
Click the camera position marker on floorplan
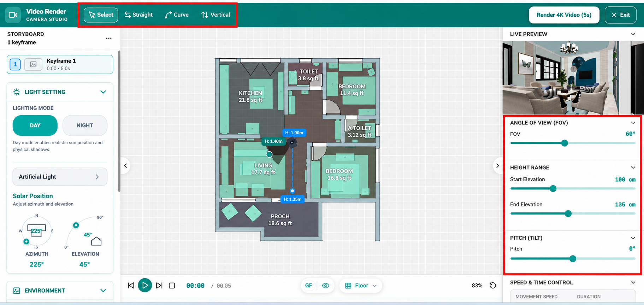pyautogui.click(x=292, y=142)
